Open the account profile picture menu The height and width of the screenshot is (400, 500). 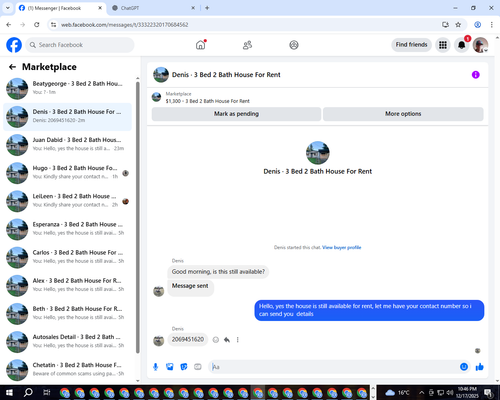(x=480, y=45)
